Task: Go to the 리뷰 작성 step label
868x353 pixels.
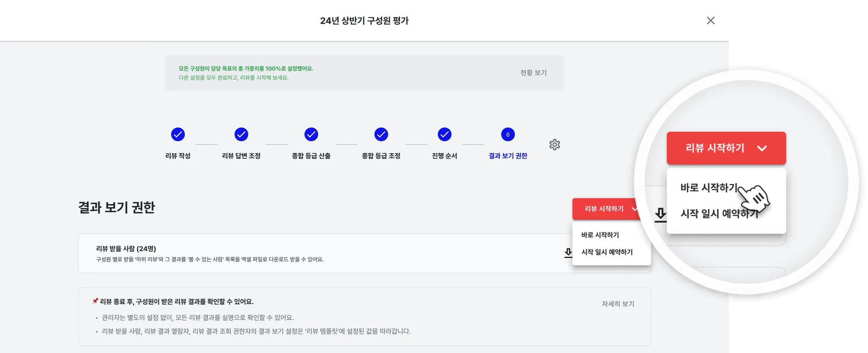Action: tap(178, 156)
